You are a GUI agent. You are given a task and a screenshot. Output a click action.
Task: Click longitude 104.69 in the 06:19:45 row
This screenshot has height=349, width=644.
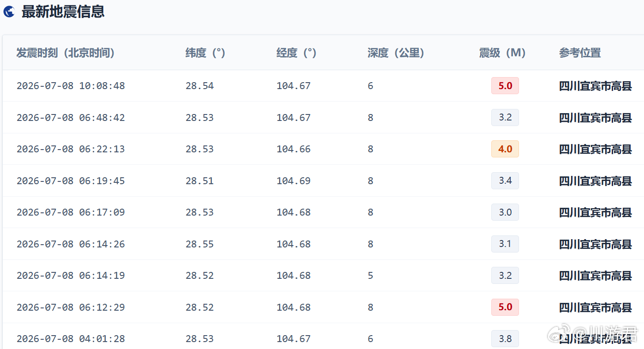click(293, 181)
